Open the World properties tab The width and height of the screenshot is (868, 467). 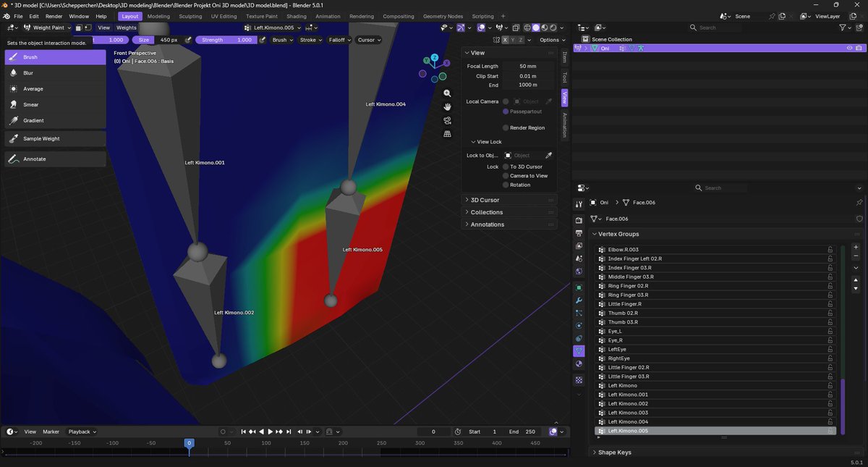(579, 272)
